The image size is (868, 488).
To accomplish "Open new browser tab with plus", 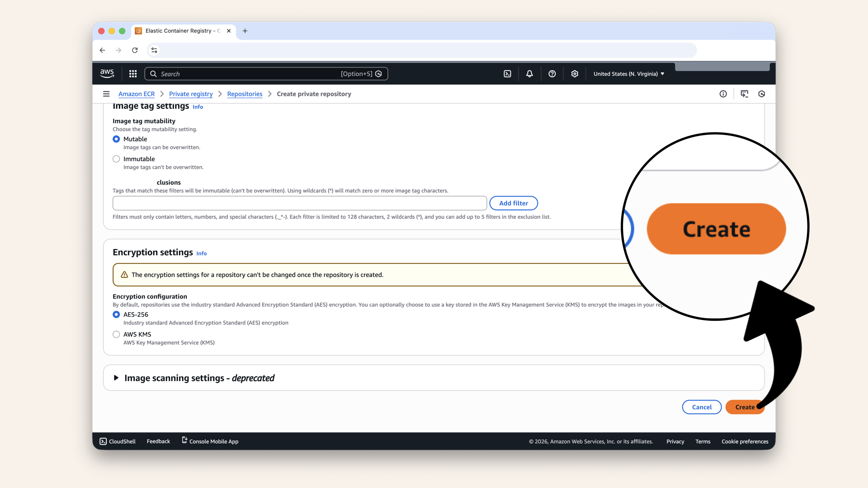I will tap(245, 31).
